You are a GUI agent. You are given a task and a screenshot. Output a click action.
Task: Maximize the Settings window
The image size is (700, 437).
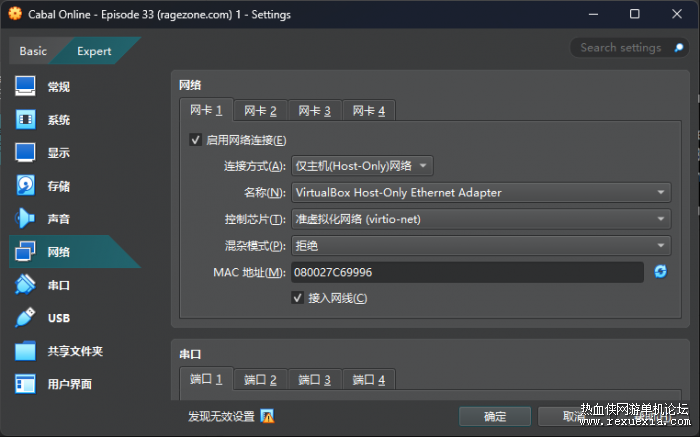[x=634, y=14]
